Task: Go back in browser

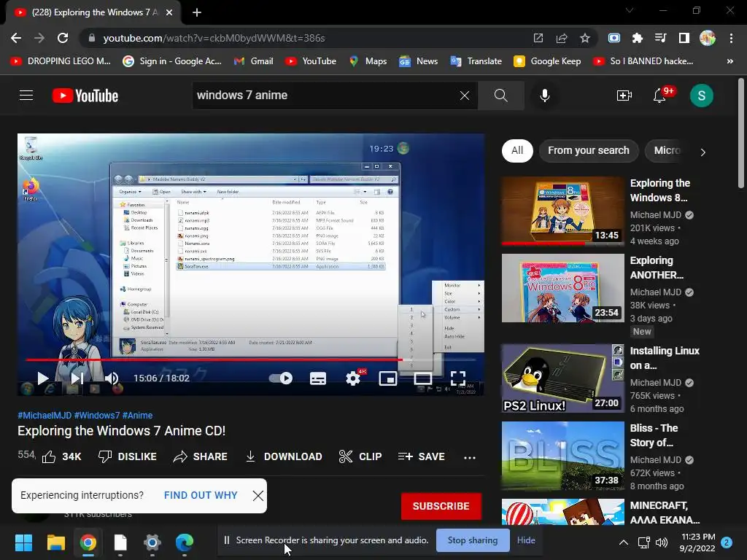Action: pos(16,38)
